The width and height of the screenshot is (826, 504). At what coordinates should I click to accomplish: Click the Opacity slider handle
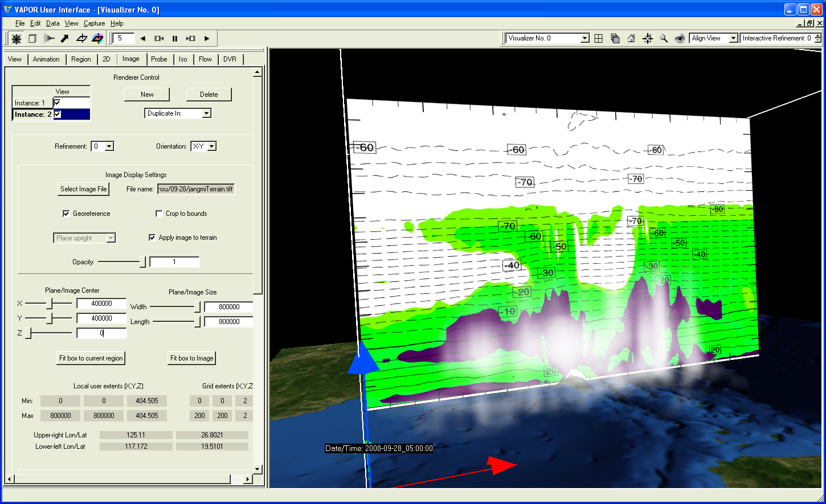(142, 262)
